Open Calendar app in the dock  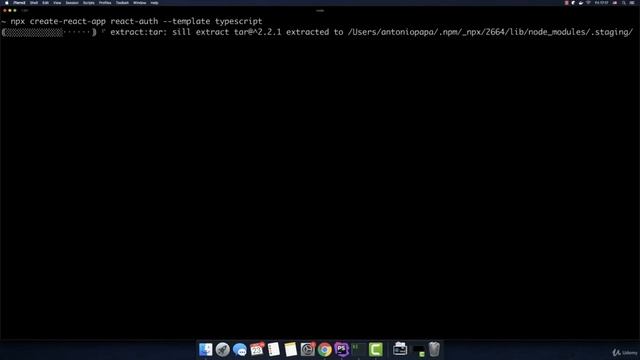pyautogui.click(x=257, y=349)
